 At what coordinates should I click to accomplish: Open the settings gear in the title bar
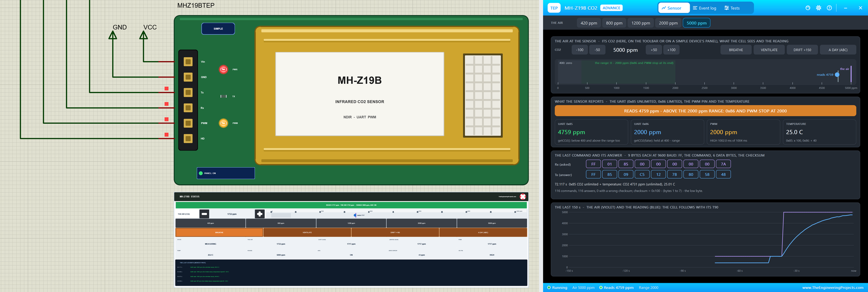[x=818, y=8]
